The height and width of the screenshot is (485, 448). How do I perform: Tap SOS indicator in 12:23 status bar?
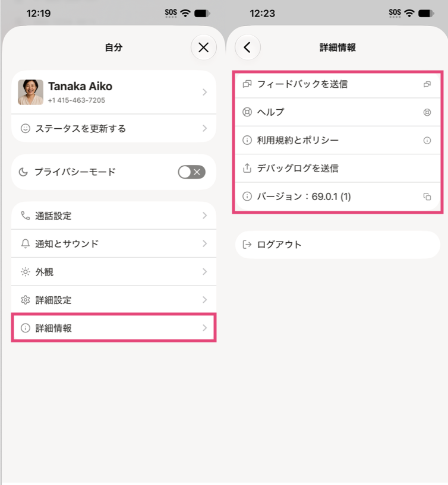(395, 12)
